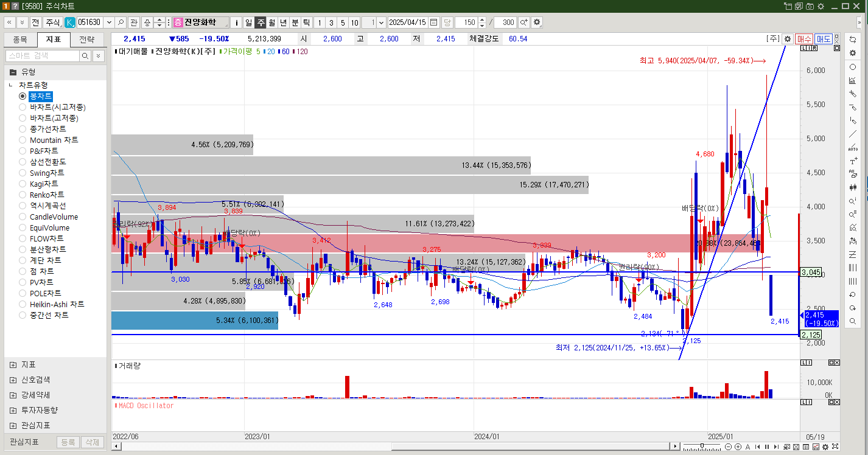
Task: Click the zoom in plus circle icon
Action: 738,447
